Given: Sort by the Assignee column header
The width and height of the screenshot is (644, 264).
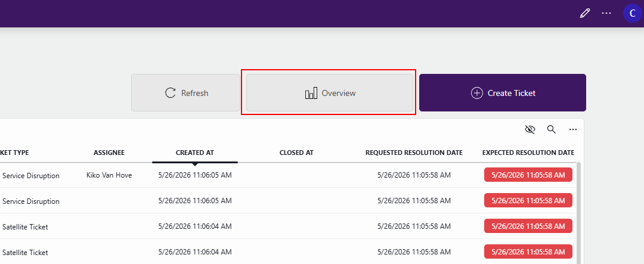Looking at the screenshot, I should tap(109, 153).
